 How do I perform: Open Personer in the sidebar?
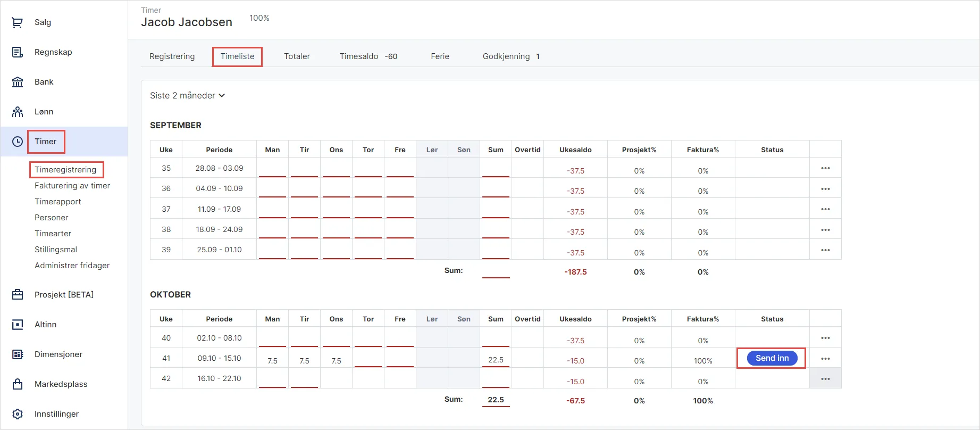point(52,218)
